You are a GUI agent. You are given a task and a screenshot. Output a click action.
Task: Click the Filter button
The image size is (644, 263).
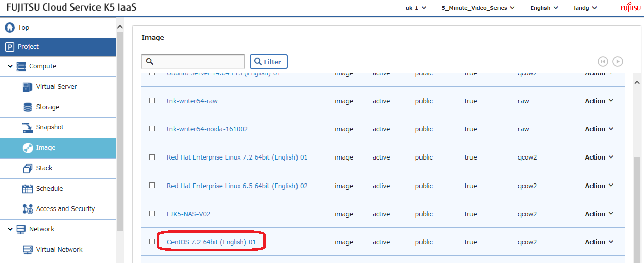point(268,62)
